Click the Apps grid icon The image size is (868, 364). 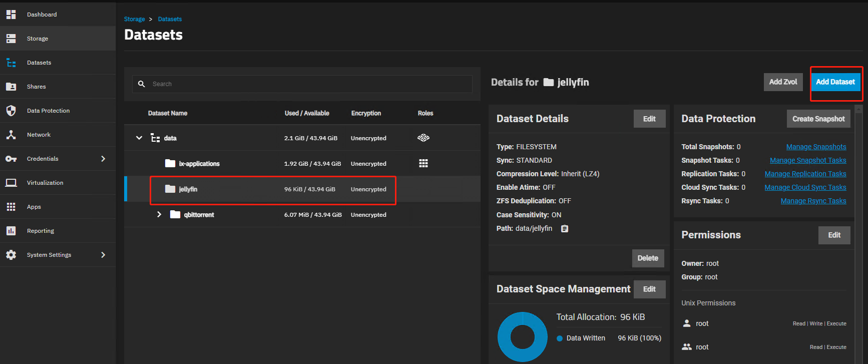click(x=11, y=207)
